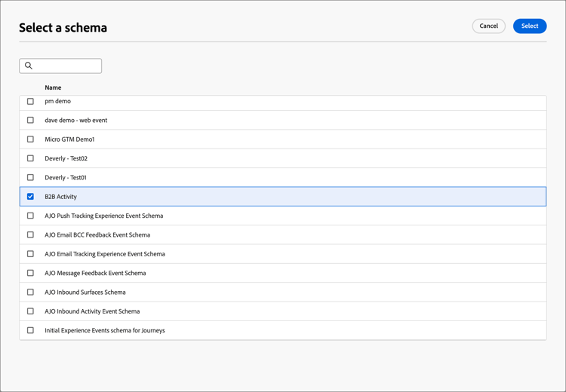
Task: Confirm with the Select button
Action: point(529,26)
